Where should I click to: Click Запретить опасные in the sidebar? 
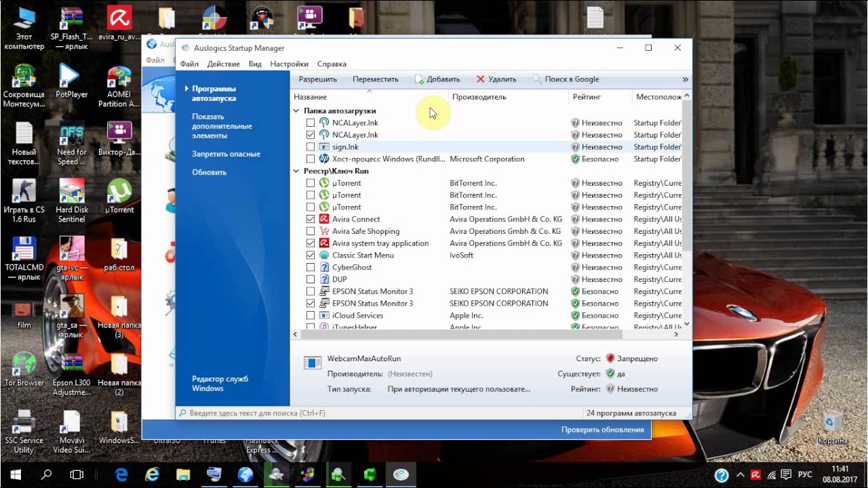pyautogui.click(x=226, y=154)
